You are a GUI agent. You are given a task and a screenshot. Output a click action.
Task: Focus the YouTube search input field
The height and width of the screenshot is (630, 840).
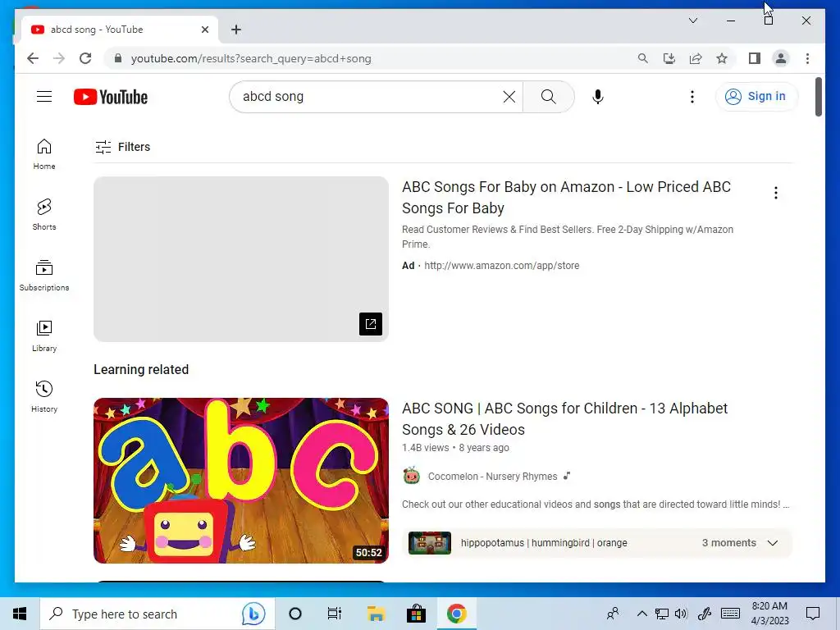[370, 97]
